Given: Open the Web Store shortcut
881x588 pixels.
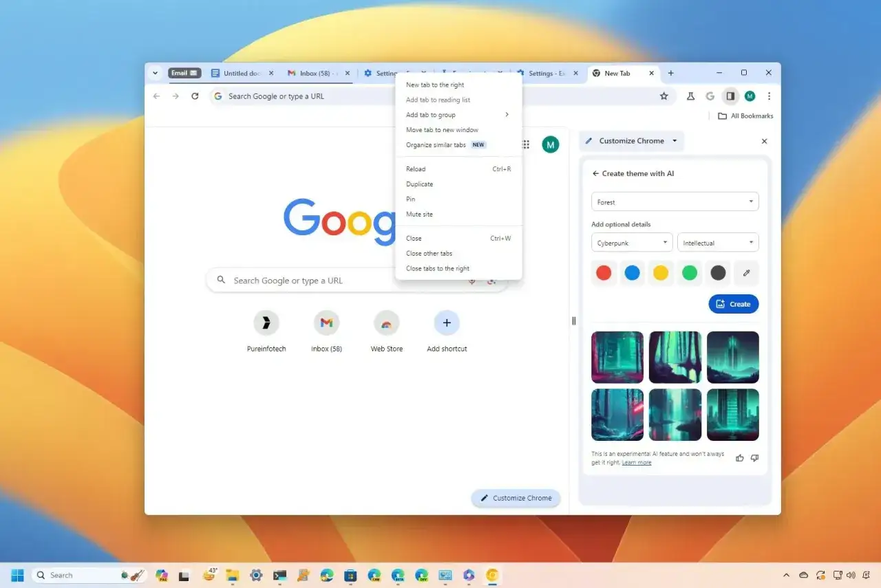Looking at the screenshot, I should pyautogui.click(x=387, y=331).
